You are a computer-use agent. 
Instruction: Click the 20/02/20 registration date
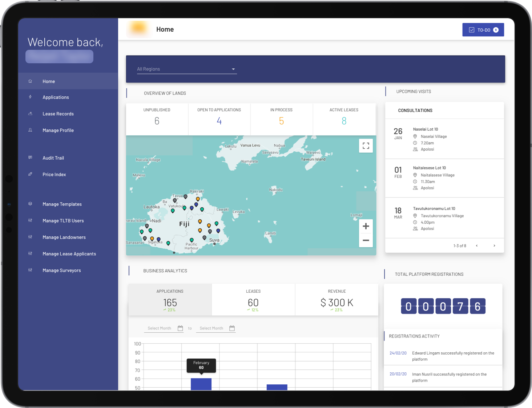tap(398, 374)
